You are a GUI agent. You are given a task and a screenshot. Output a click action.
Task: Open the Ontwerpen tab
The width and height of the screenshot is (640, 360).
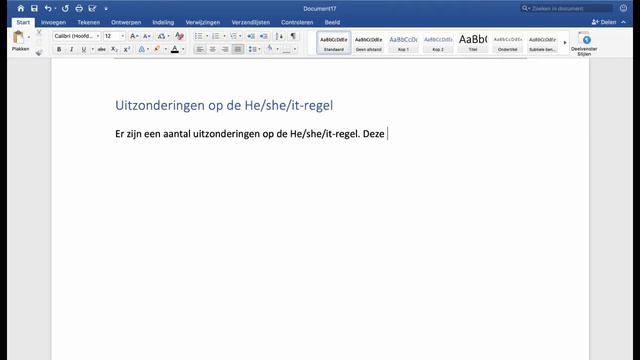pos(126,22)
